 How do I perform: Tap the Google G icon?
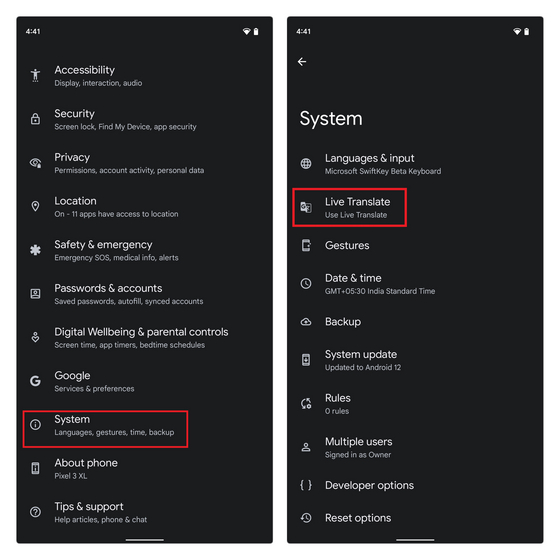35,381
